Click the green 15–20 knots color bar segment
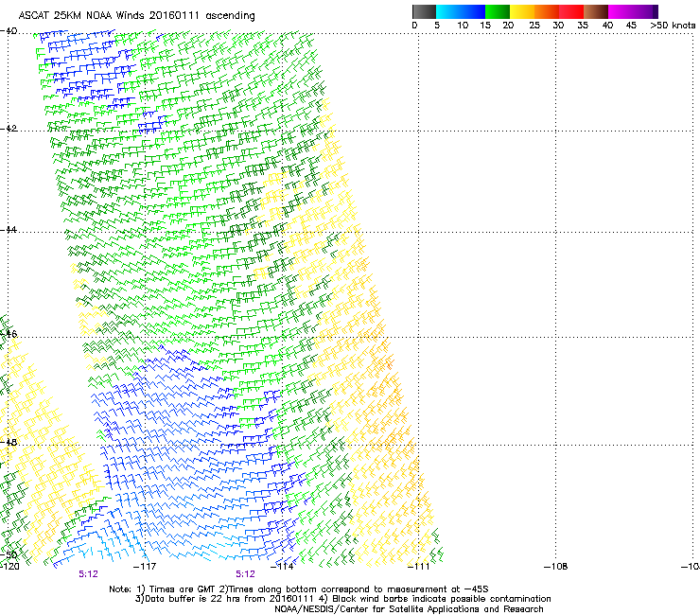Viewport: 700px width, 615px height. point(498,11)
